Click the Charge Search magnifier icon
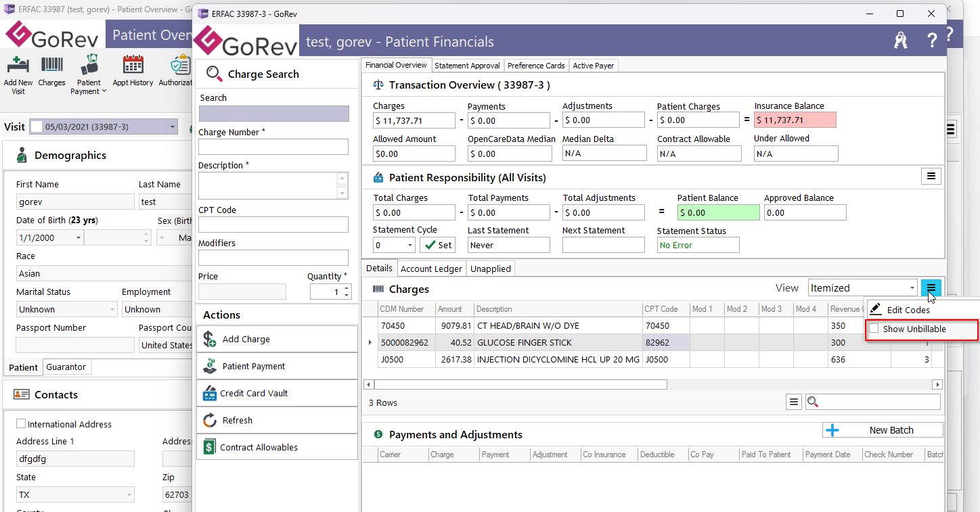 (214, 74)
